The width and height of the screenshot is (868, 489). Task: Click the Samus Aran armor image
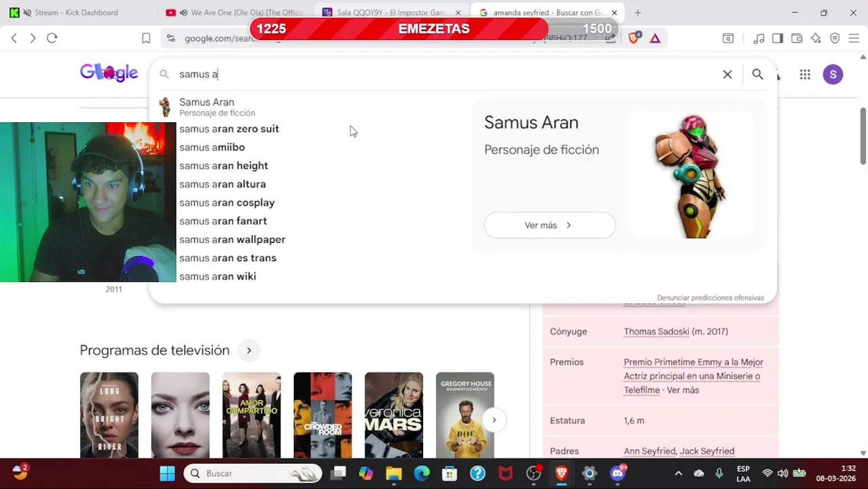click(690, 175)
